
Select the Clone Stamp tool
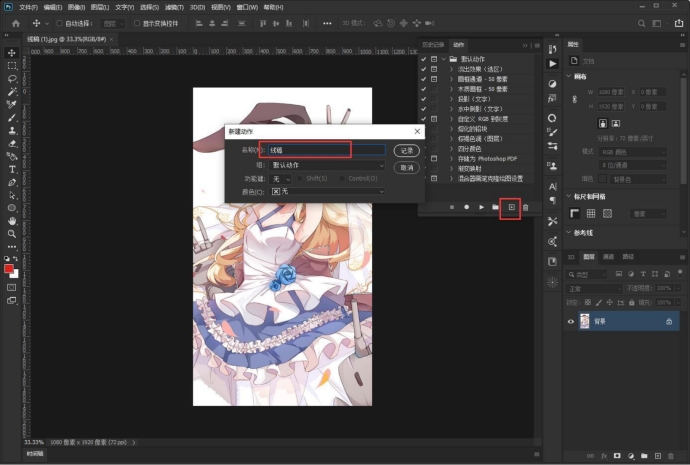(x=12, y=131)
